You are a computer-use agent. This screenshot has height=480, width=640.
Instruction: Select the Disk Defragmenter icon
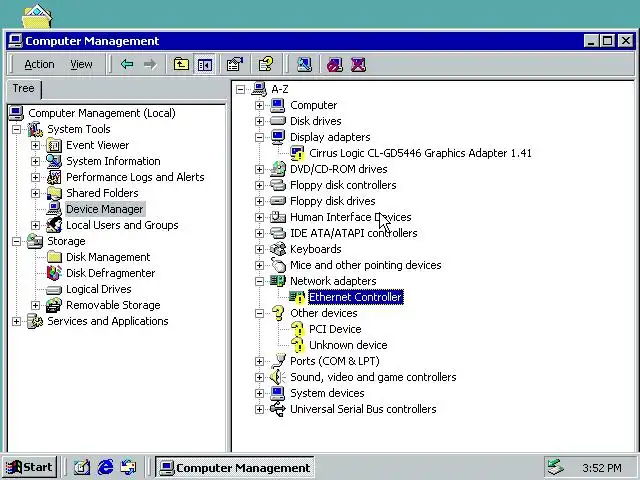click(x=54, y=273)
